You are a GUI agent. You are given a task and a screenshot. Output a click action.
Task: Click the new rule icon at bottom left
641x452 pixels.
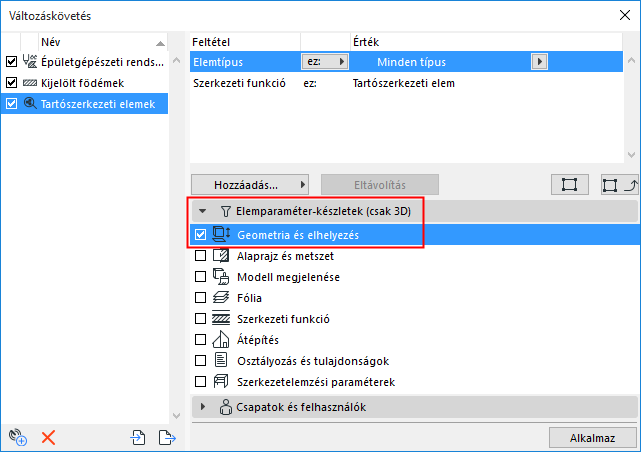point(17,437)
